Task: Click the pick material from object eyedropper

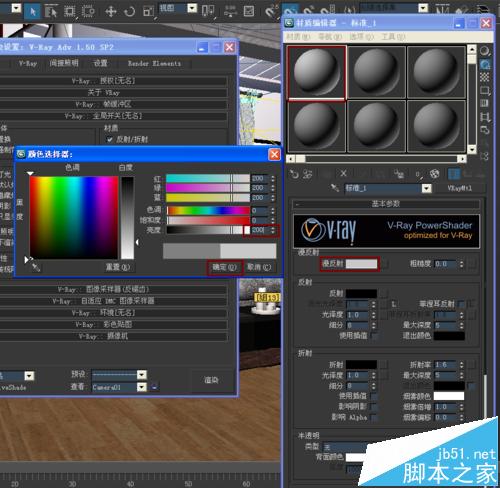Action: tap(335, 188)
